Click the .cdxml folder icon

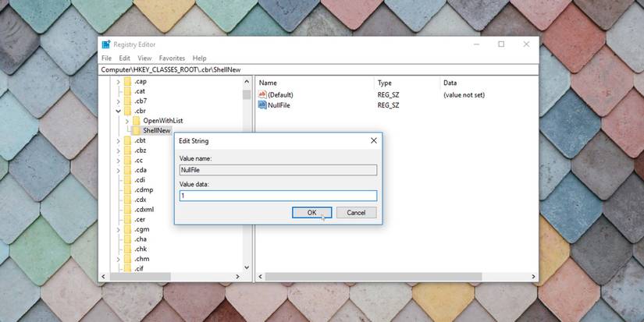pyautogui.click(x=127, y=209)
